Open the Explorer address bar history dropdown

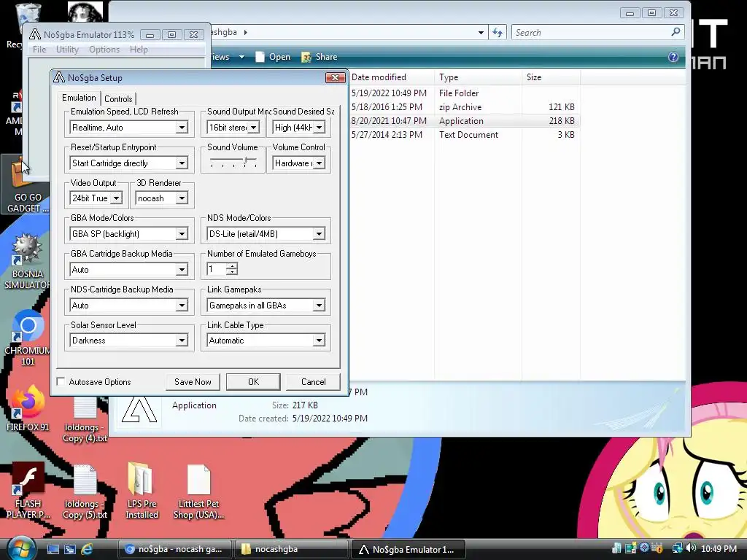481,32
